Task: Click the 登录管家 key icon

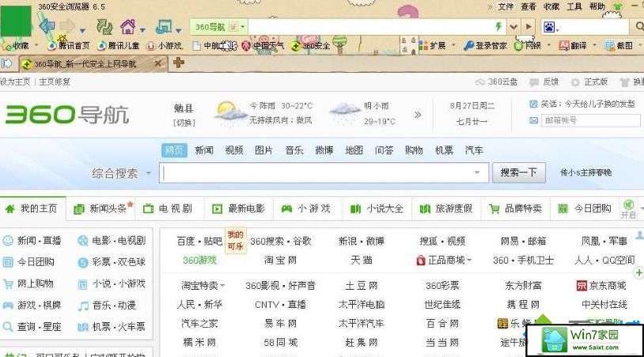Action: tap(468, 46)
